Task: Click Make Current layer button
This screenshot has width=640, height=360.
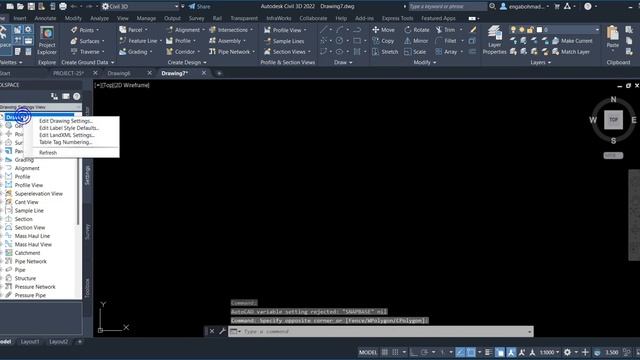Action: point(572,41)
